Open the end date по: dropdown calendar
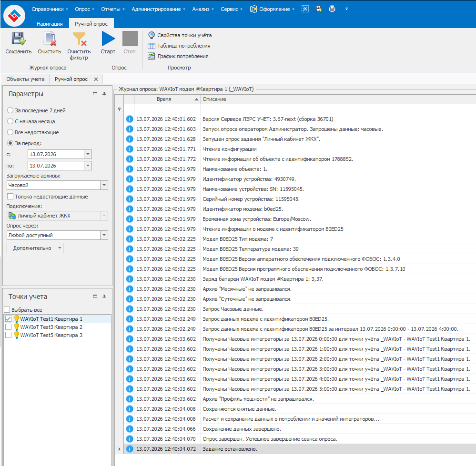Screen dimensions: 476x466 point(88,166)
